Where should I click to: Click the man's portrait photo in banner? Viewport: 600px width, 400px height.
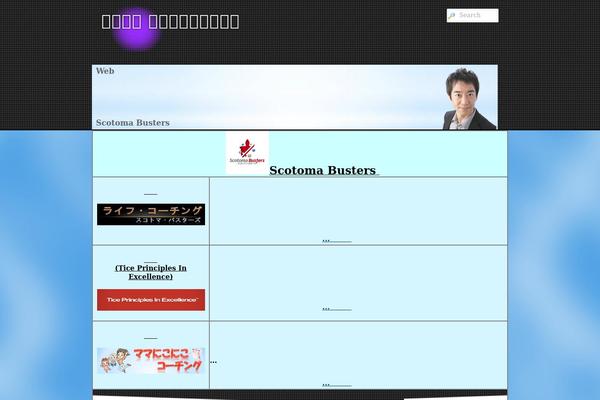click(469, 98)
